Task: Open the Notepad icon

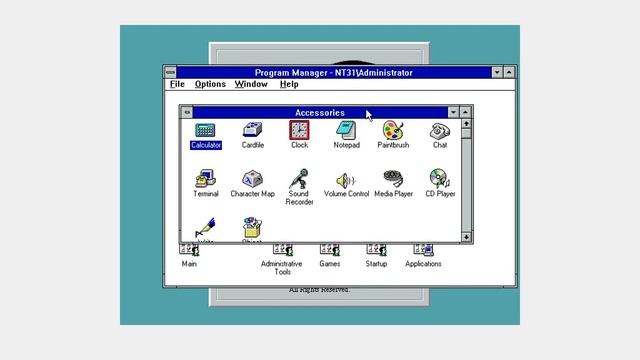Action: [346, 130]
